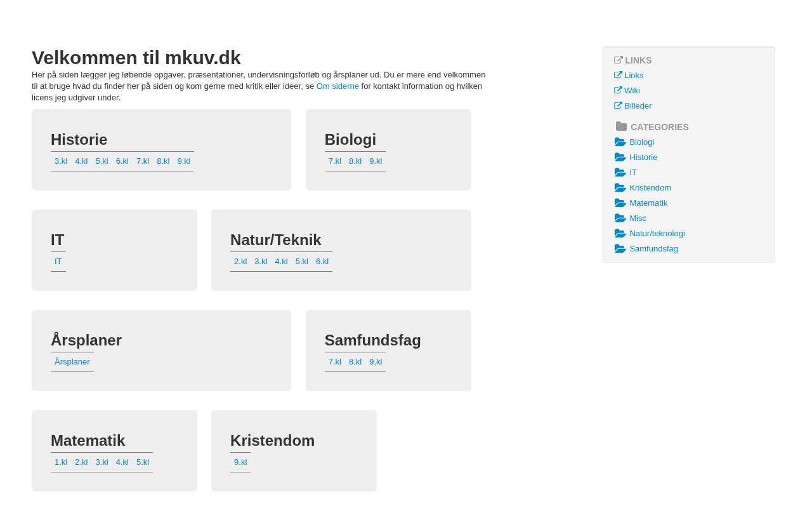Click the folder icon beside Natur/teknologi
Image resolution: width=812 pixels, height=508 pixels.
pyautogui.click(x=620, y=234)
